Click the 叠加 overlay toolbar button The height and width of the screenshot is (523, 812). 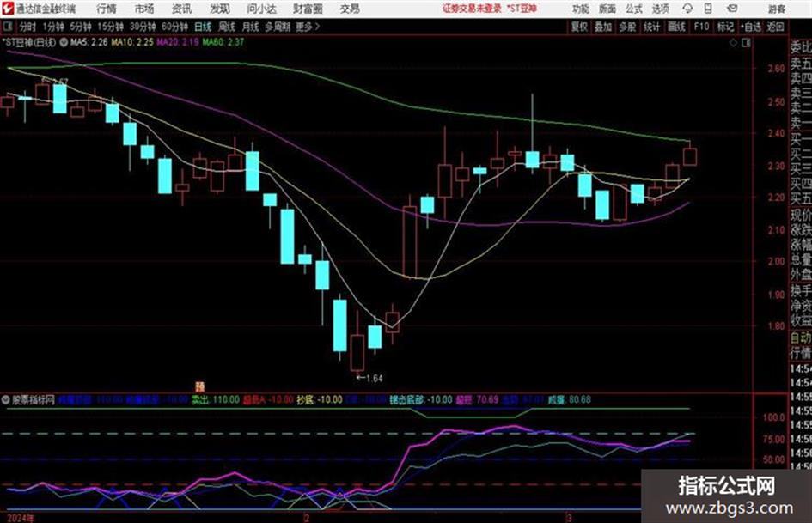(x=603, y=27)
